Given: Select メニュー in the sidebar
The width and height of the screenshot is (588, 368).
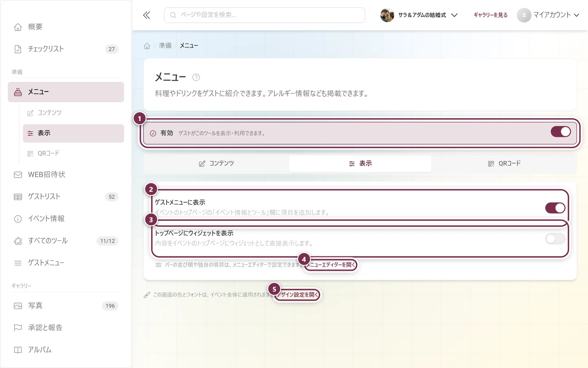Looking at the screenshot, I should coord(66,92).
